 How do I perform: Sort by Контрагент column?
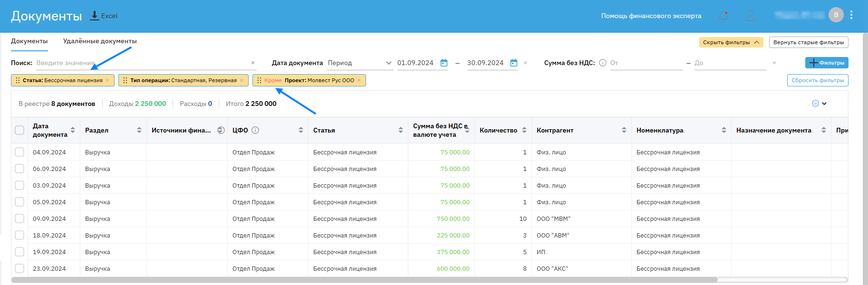624,130
